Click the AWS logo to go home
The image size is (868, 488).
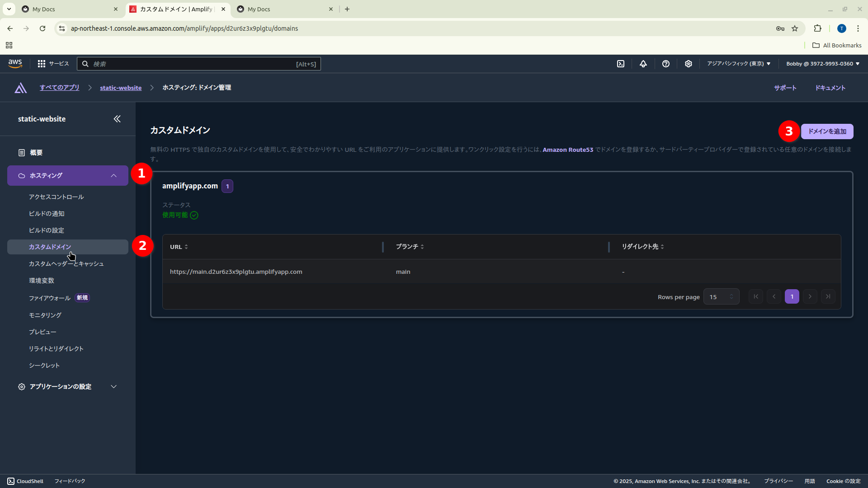click(x=15, y=63)
